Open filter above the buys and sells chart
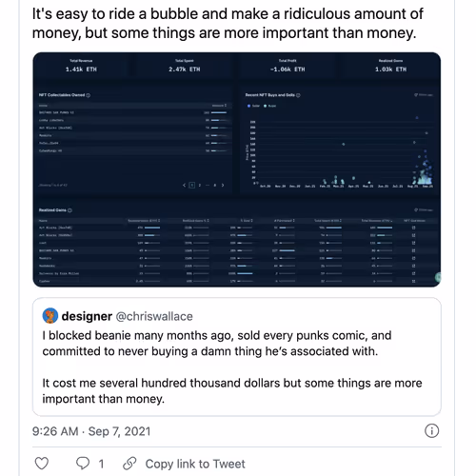This screenshot has width=476, height=476. [424, 95]
